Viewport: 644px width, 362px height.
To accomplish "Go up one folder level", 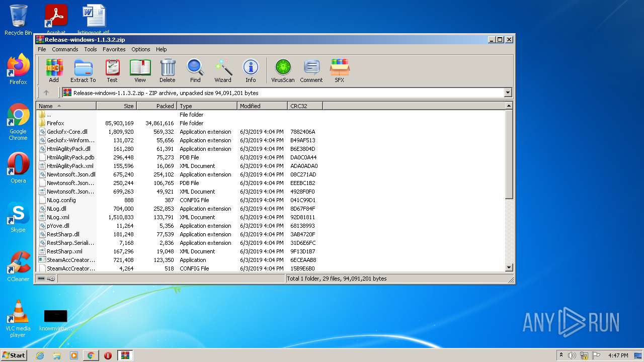I will pos(46,93).
